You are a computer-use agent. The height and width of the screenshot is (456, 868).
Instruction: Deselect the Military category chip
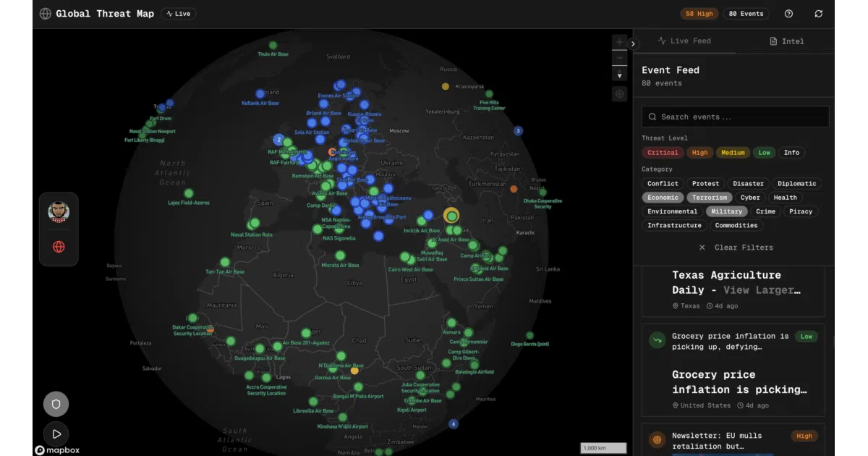726,211
